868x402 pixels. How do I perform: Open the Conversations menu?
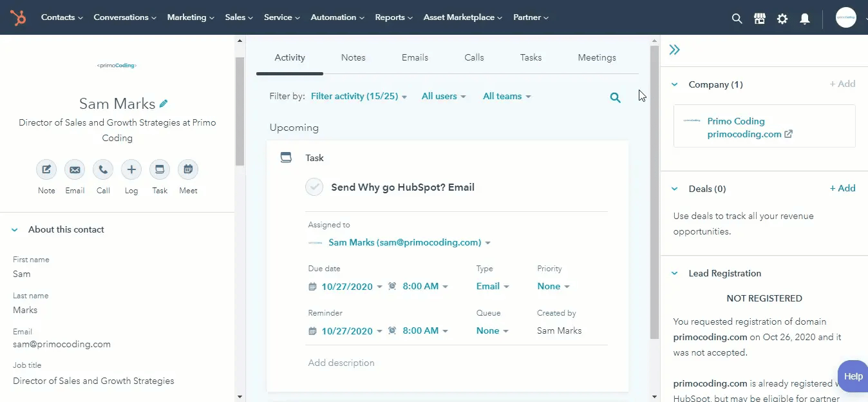[126, 17]
